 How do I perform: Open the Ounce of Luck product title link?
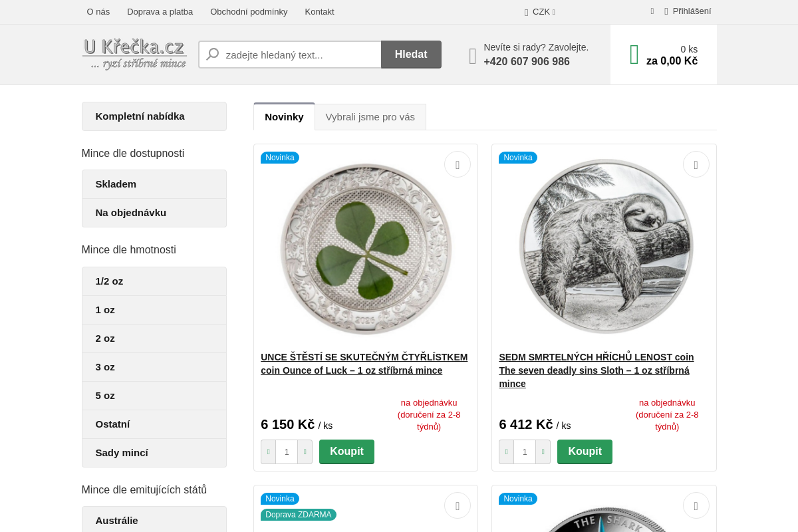pyautogui.click(x=364, y=364)
